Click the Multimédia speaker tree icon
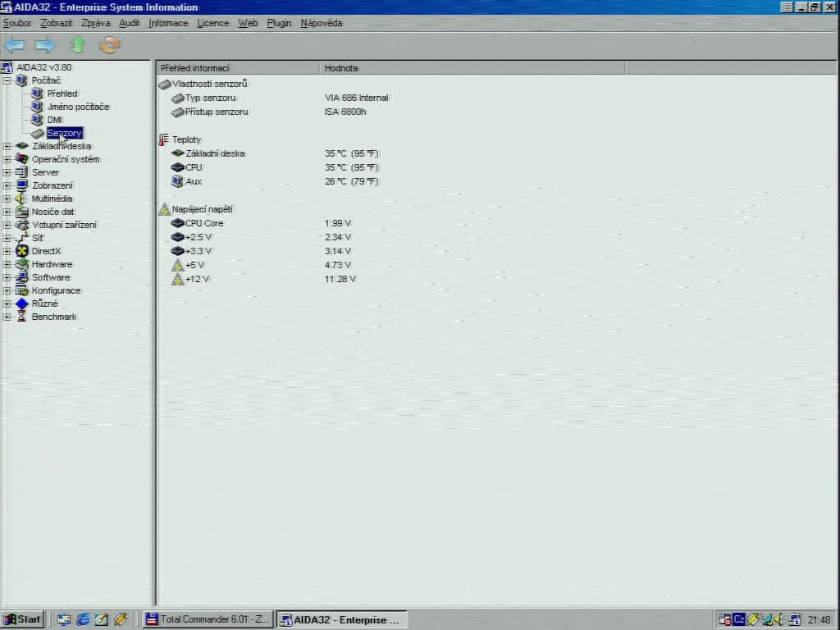The height and width of the screenshot is (630, 840). click(x=21, y=199)
